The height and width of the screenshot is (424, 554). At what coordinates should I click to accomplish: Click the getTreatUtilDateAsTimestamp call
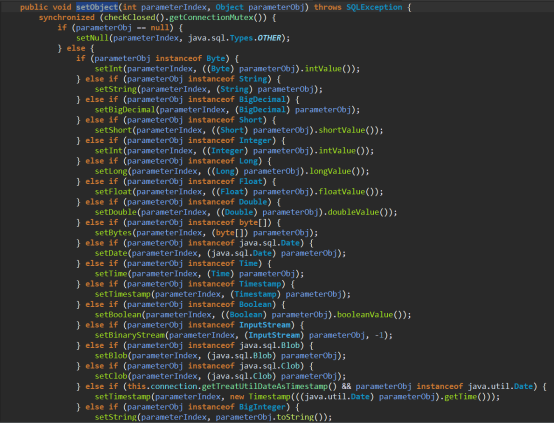point(265,386)
